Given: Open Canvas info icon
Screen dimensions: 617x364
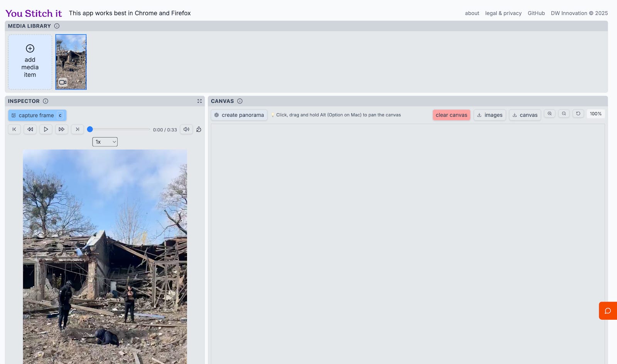Looking at the screenshot, I should pos(240,101).
